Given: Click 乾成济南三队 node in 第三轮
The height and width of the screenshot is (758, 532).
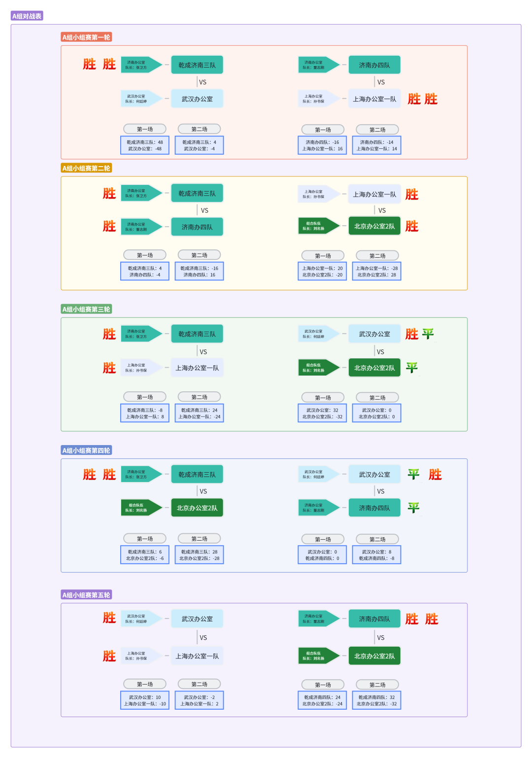Looking at the screenshot, I should pyautogui.click(x=197, y=334).
